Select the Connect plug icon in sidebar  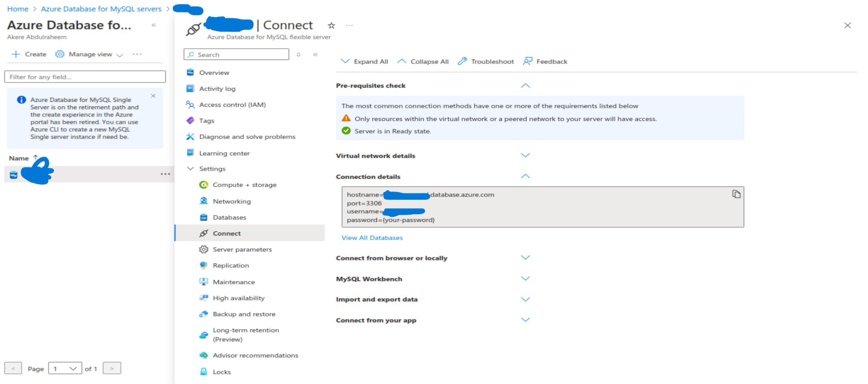204,233
